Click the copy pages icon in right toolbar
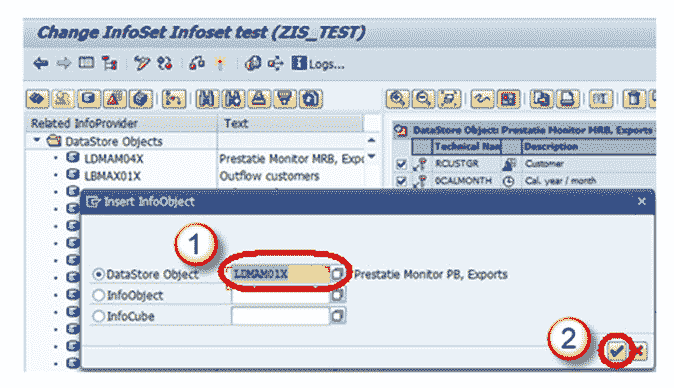This screenshot has height=388, width=674. tap(541, 99)
